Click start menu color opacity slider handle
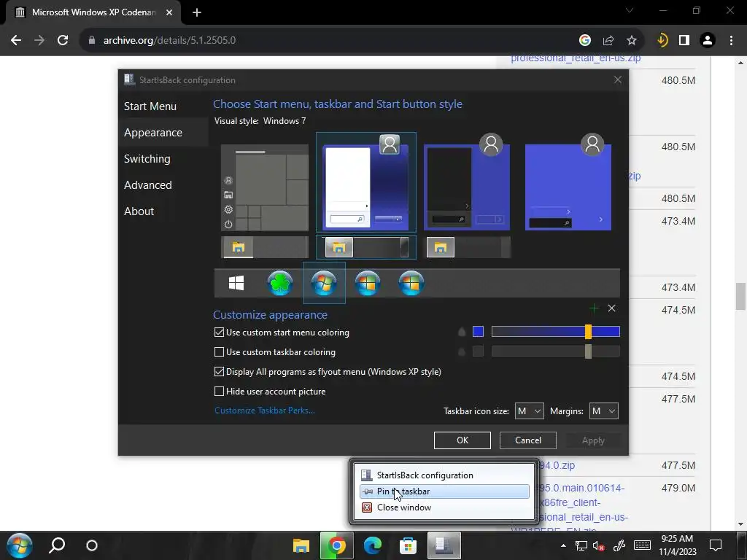The width and height of the screenshot is (747, 560). tap(588, 332)
